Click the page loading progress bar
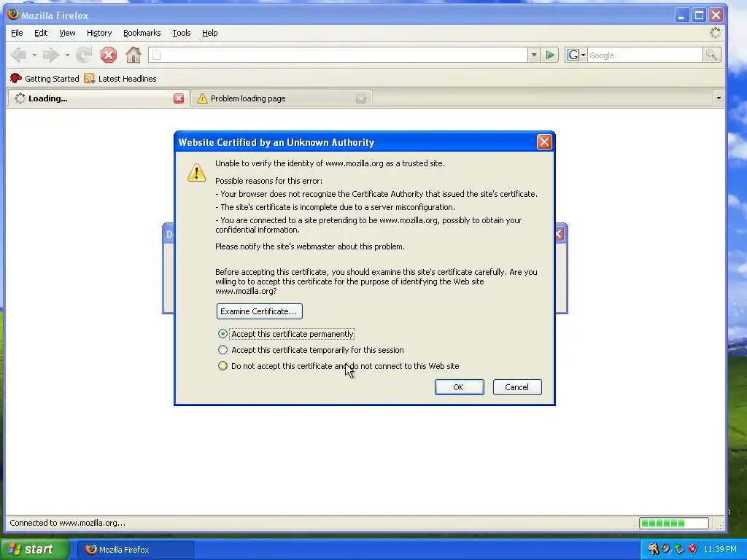The width and height of the screenshot is (747, 560). (673, 524)
